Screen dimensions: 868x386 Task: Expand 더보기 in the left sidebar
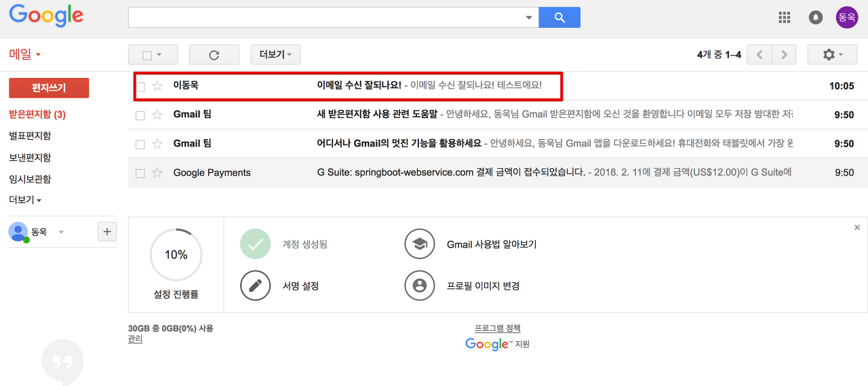pyautogui.click(x=25, y=200)
